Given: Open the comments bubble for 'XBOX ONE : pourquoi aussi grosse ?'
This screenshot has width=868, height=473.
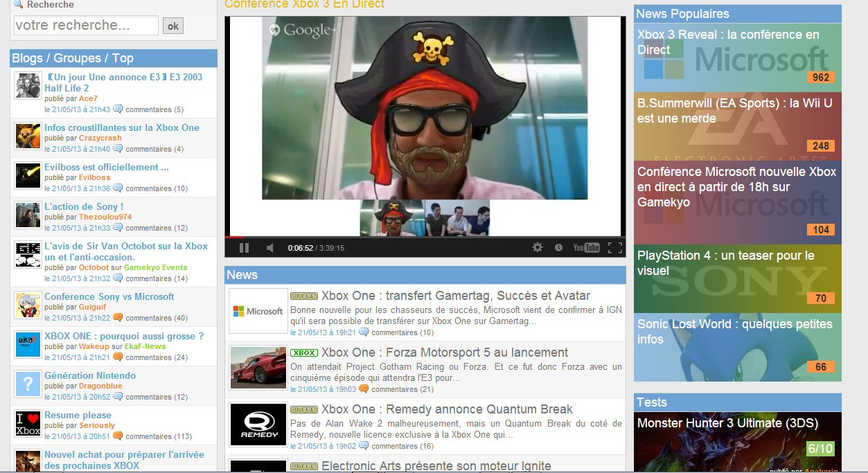Looking at the screenshot, I should click(118, 357).
